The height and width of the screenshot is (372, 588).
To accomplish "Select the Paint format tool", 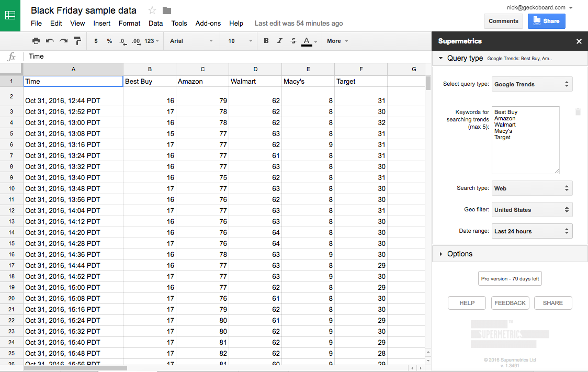I will click(77, 41).
